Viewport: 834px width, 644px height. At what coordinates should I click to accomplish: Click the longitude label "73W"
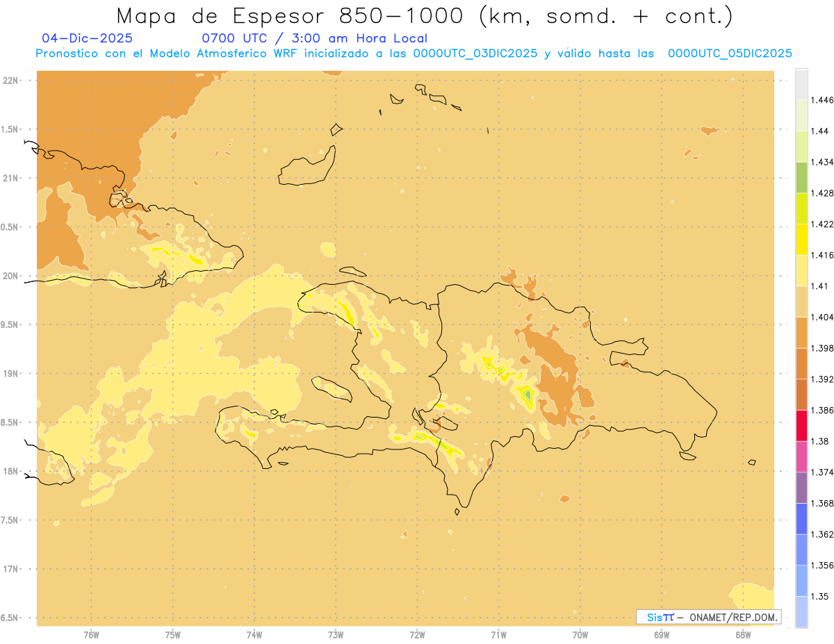click(x=336, y=634)
